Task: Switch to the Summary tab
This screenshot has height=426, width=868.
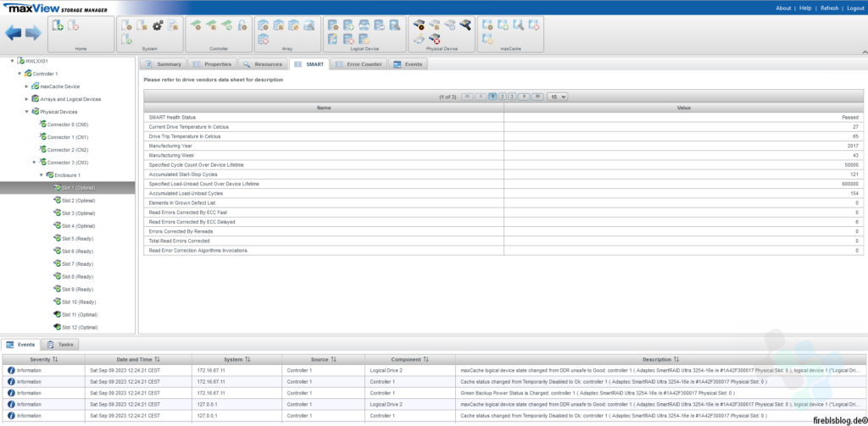Action: [163, 64]
